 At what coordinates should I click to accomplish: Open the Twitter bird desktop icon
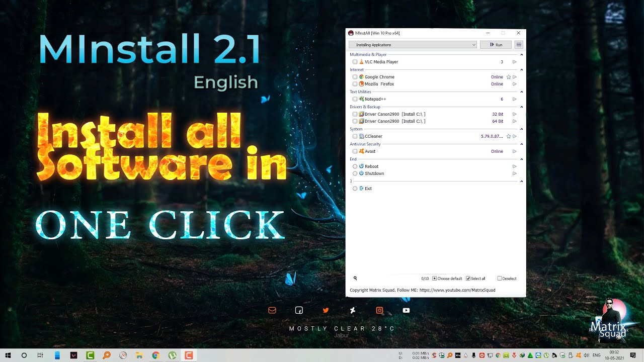326,310
